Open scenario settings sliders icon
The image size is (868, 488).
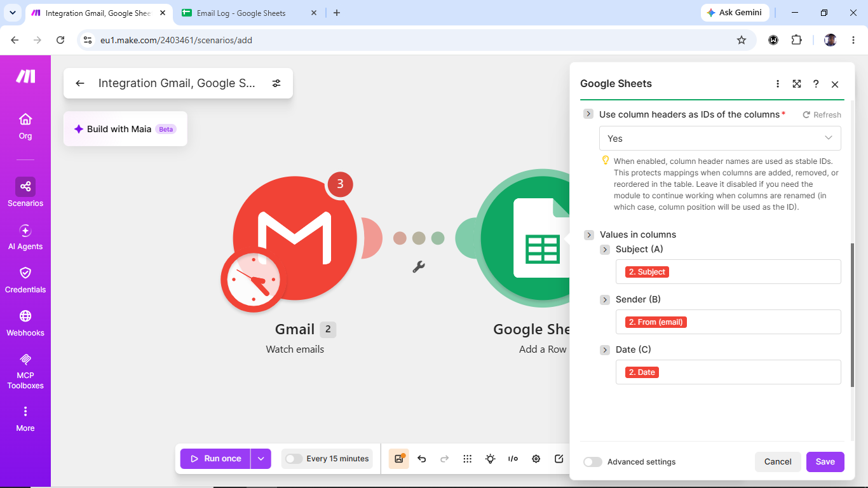tap(276, 83)
